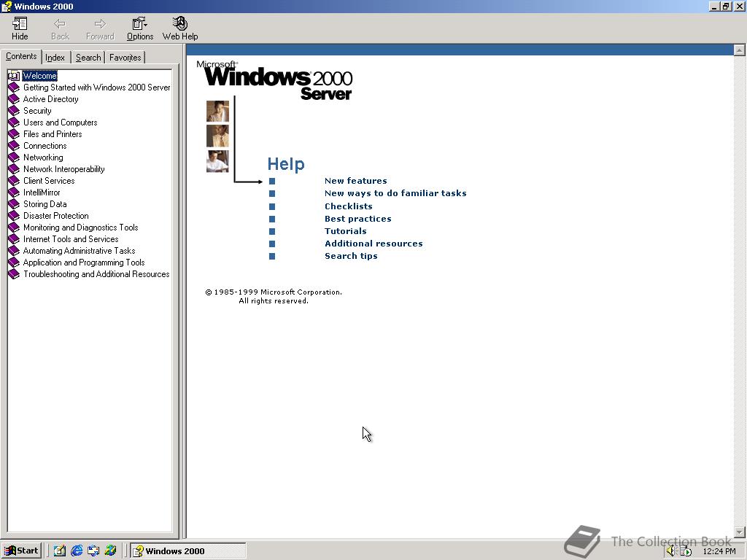Click book icon next to Networking
The width and height of the screenshot is (747, 560).
(14, 157)
